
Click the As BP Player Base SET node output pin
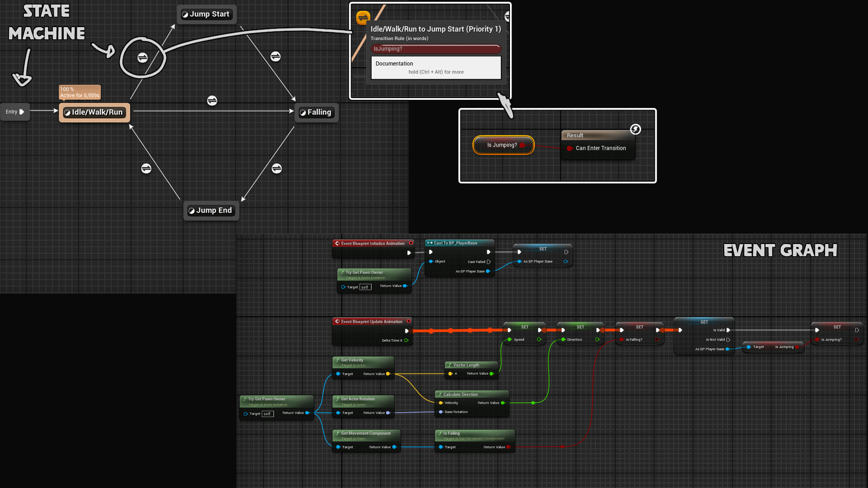(x=566, y=261)
